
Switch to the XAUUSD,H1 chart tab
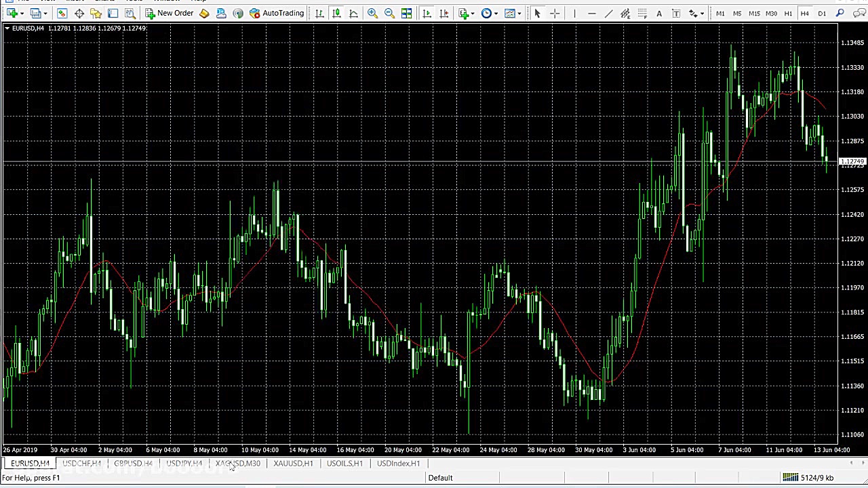pos(293,464)
